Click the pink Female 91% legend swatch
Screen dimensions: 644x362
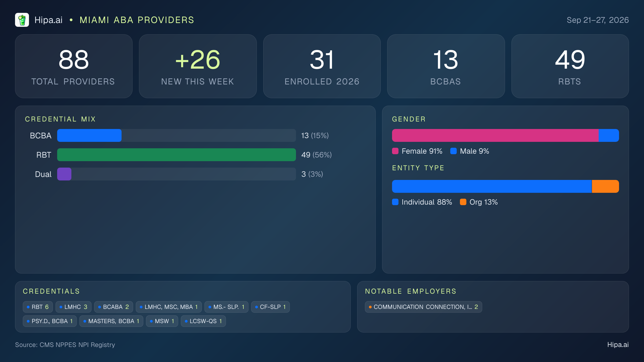(x=395, y=151)
